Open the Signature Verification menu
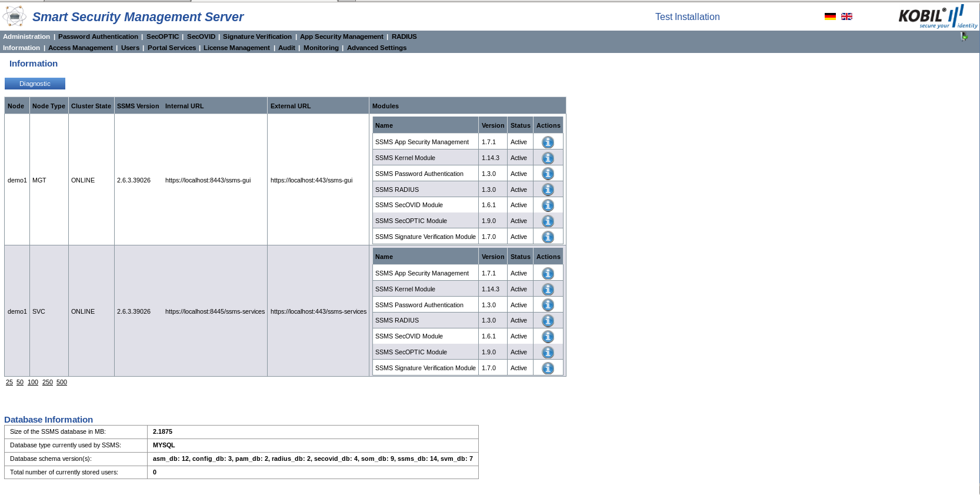This screenshot has height=495, width=980. (x=257, y=36)
